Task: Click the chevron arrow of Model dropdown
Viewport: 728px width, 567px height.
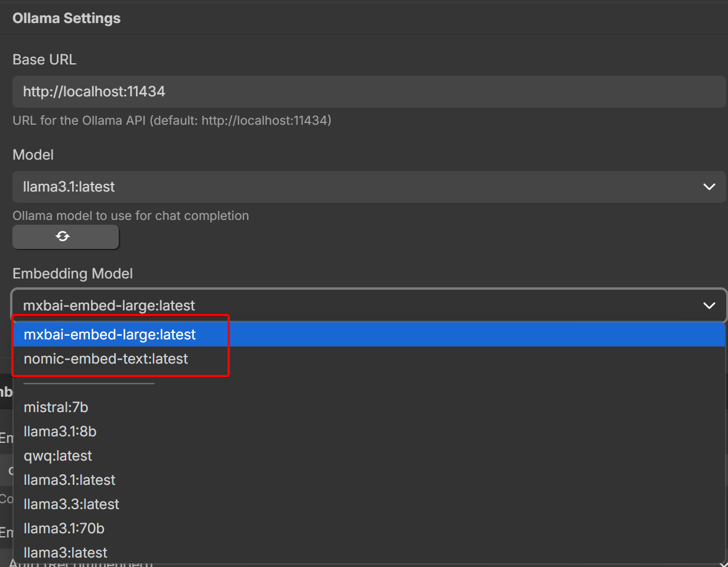Action: point(709,187)
